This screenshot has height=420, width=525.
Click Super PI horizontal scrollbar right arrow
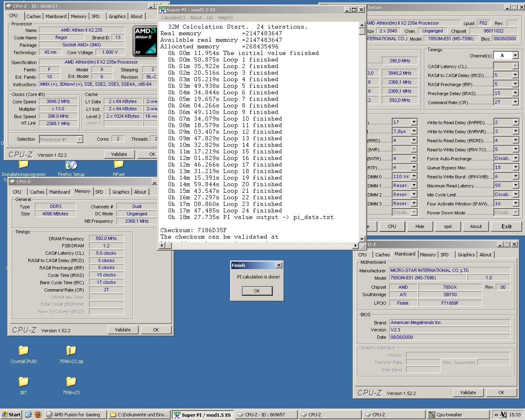click(x=355, y=245)
